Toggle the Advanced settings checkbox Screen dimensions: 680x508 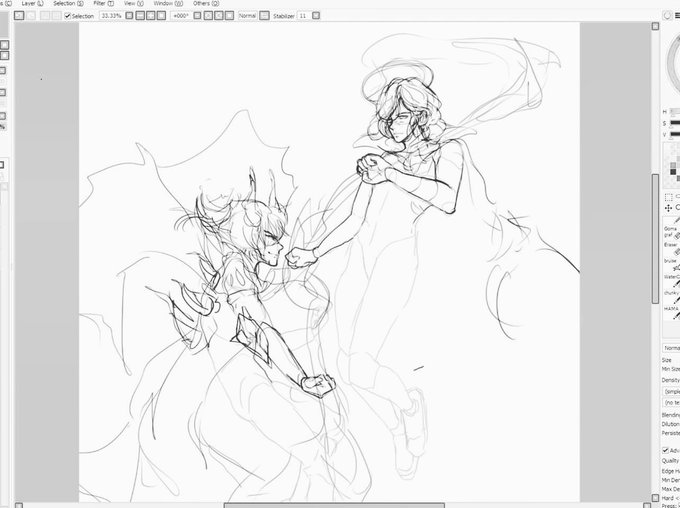[x=665, y=450]
